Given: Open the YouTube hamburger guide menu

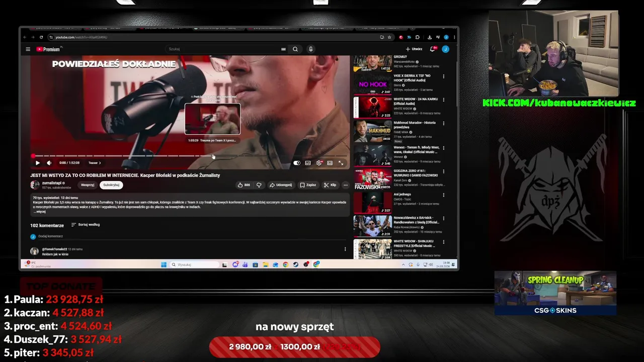Looking at the screenshot, I should click(x=28, y=49).
